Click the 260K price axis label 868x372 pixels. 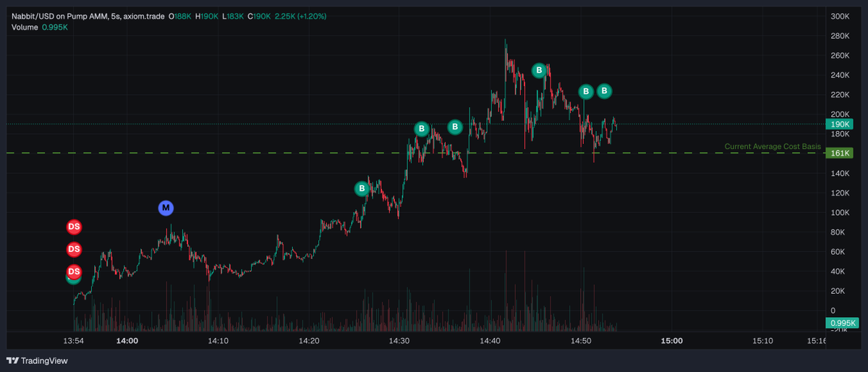(x=841, y=55)
